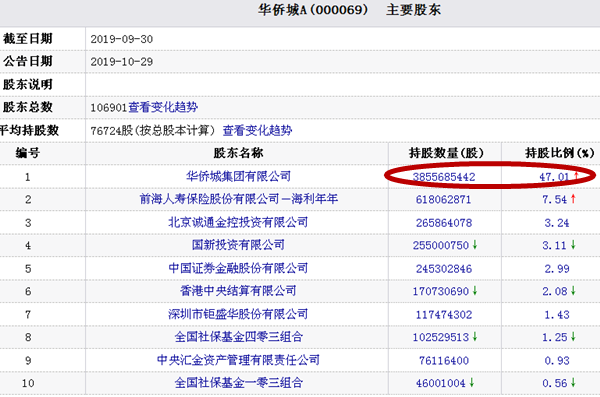Image resolution: width=600 pixels, height=397 pixels.
Task: Open shareholder 华侨城集团有限公司
Action: (238, 176)
